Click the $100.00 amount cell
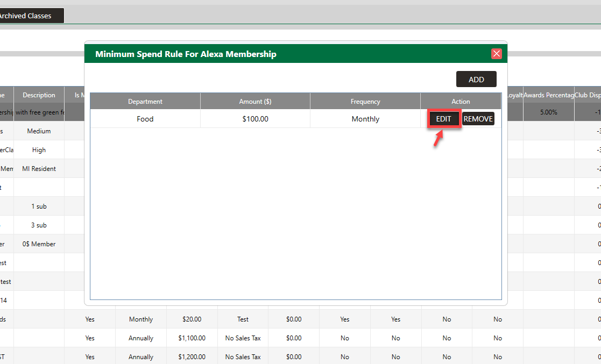Screen dimensions: 601x364 click(x=255, y=119)
